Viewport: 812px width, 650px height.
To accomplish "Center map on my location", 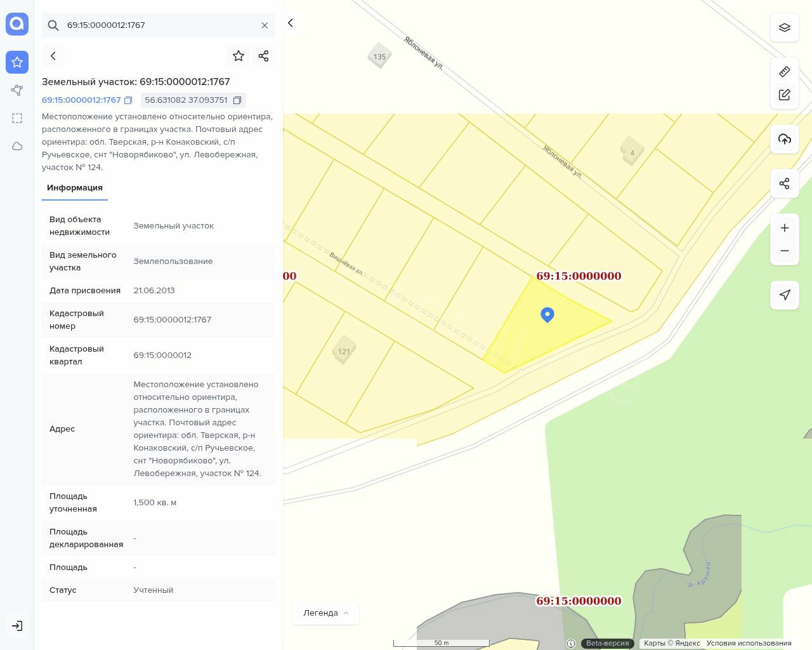I will point(784,295).
